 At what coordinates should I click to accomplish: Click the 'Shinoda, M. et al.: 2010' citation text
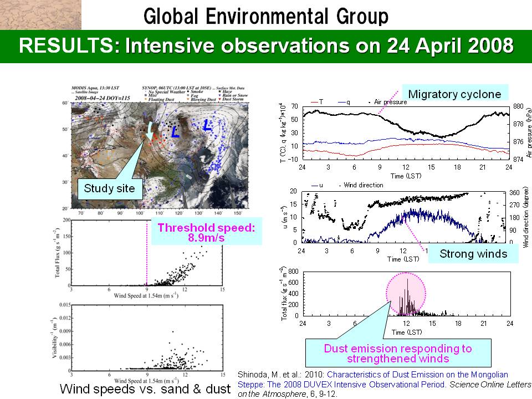coord(281,375)
